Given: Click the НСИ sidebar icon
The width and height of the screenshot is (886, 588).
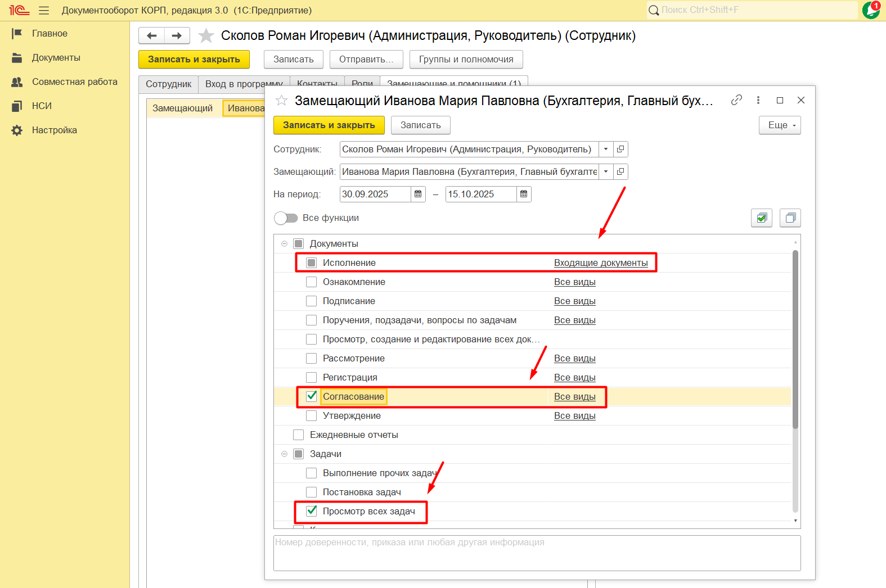Looking at the screenshot, I should [x=17, y=106].
